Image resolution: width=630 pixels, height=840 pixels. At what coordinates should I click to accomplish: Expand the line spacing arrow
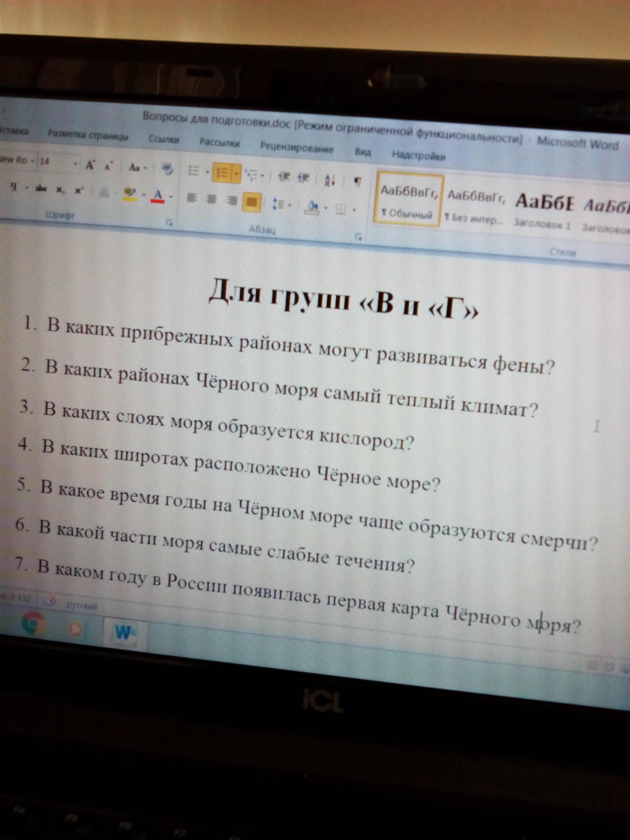click(290, 205)
